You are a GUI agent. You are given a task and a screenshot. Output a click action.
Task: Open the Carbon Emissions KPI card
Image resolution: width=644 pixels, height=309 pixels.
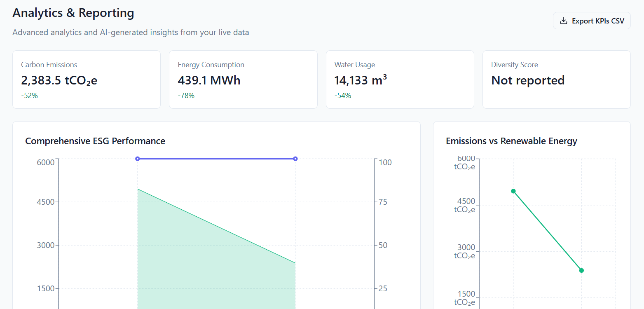tap(87, 80)
